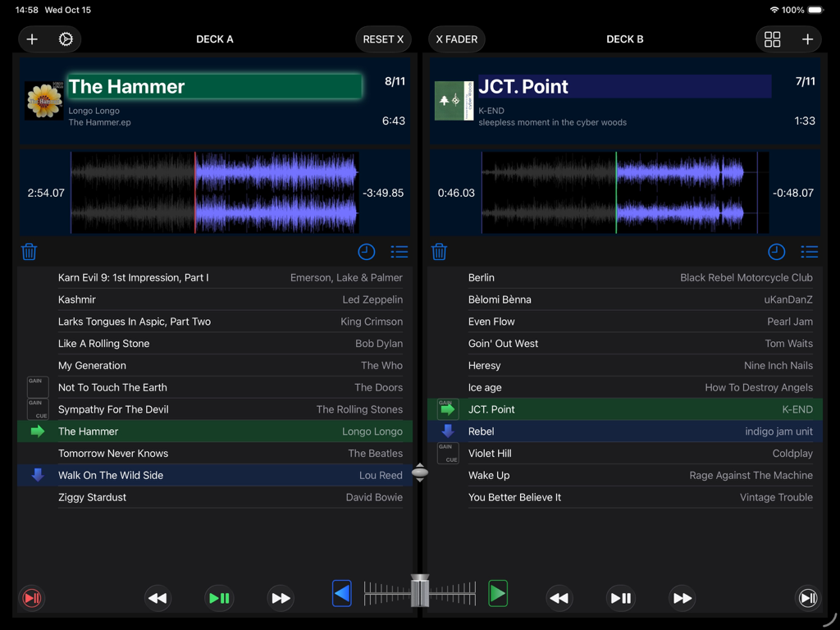Click the crossfader slider between decks

420,592
